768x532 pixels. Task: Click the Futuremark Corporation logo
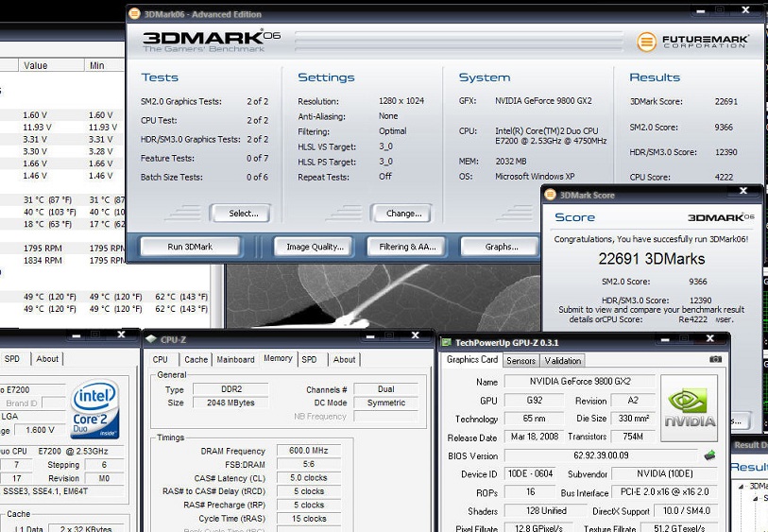693,42
